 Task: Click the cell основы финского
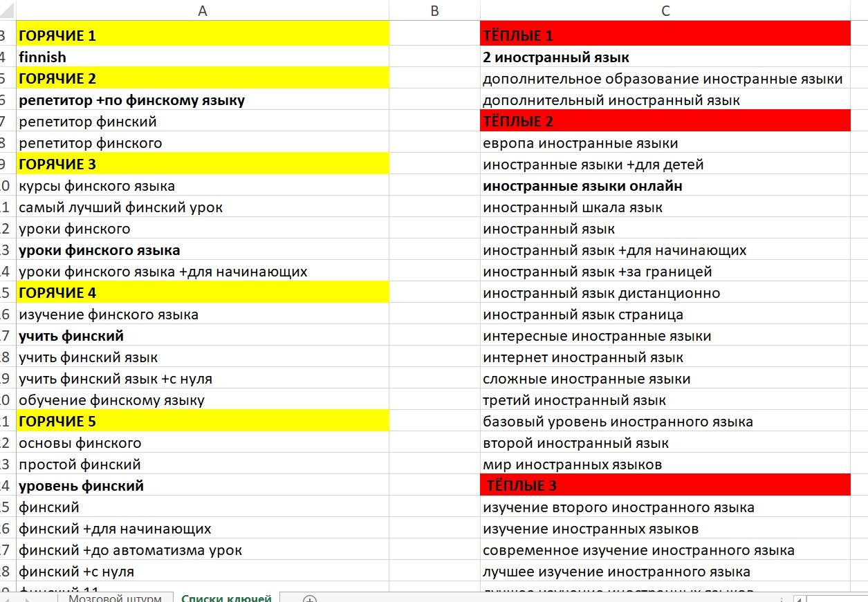pos(203,442)
